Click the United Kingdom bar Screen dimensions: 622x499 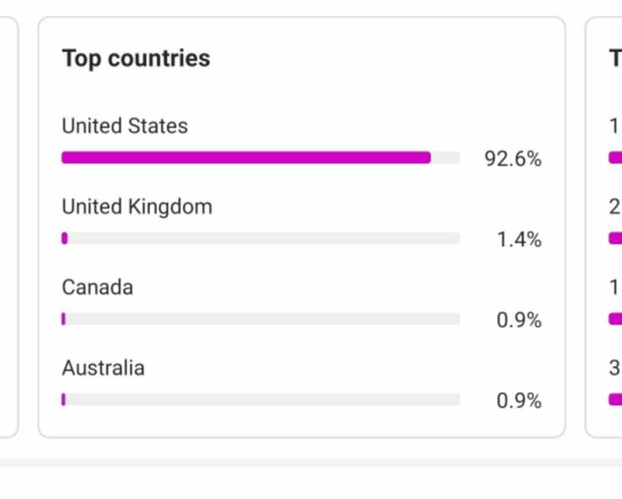pyautogui.click(x=261, y=238)
